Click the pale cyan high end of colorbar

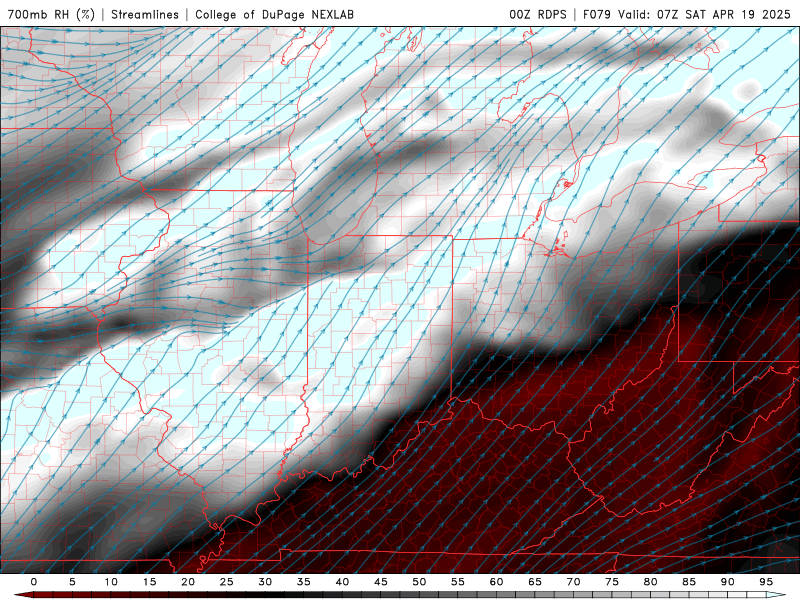point(776,595)
